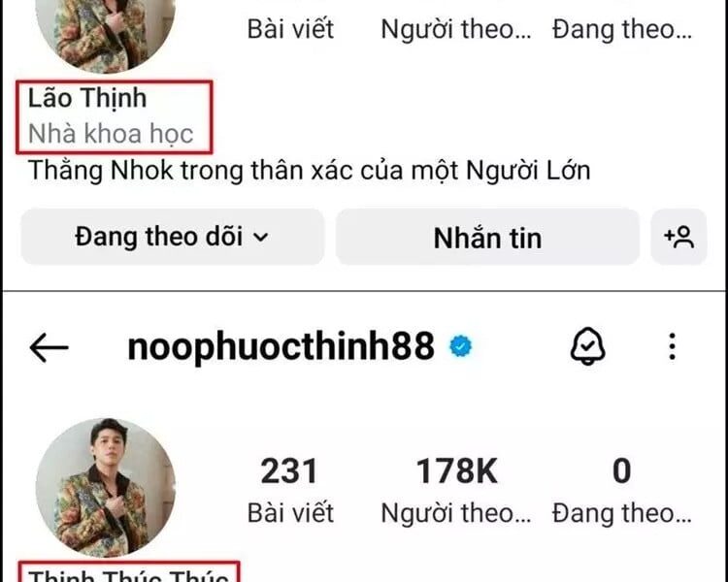
Task: Click the Đang theo dõi button
Action: [172, 237]
